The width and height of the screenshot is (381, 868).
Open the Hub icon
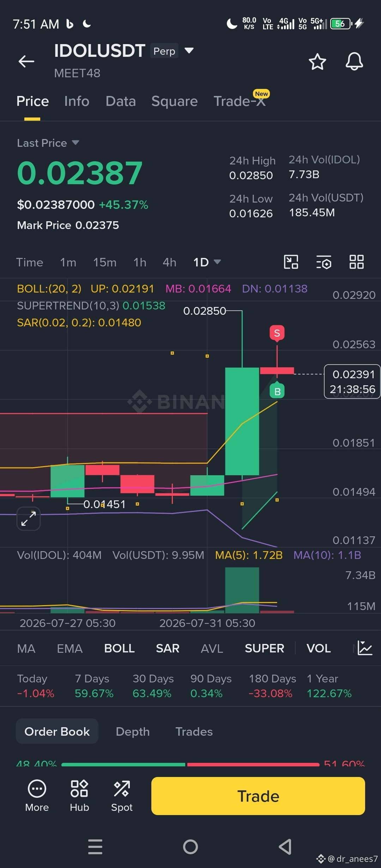click(79, 796)
